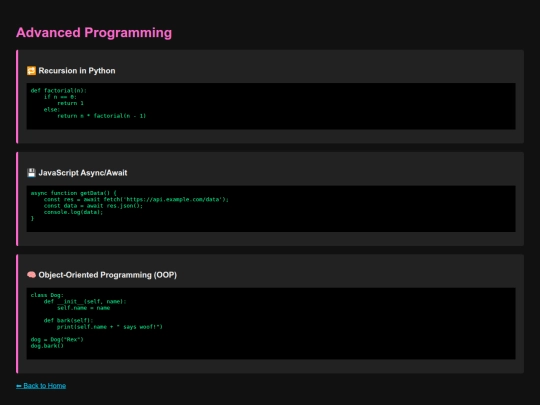
Task: Click the 'async function getData() {' line
Action: (74, 193)
